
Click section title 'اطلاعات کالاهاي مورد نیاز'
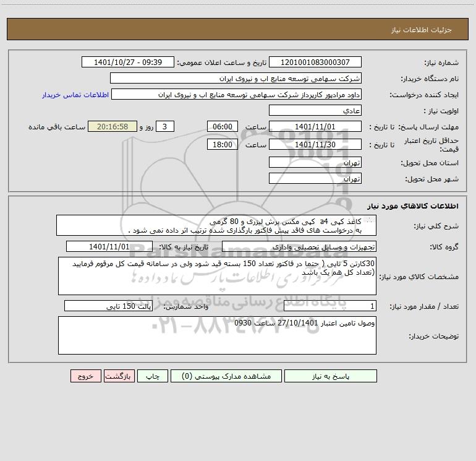coord(413,205)
